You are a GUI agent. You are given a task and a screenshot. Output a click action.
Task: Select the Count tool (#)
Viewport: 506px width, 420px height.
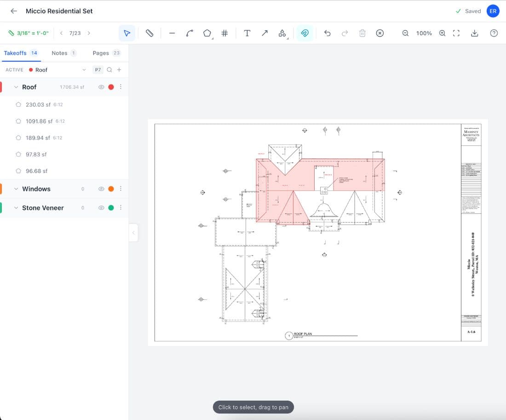tap(224, 33)
